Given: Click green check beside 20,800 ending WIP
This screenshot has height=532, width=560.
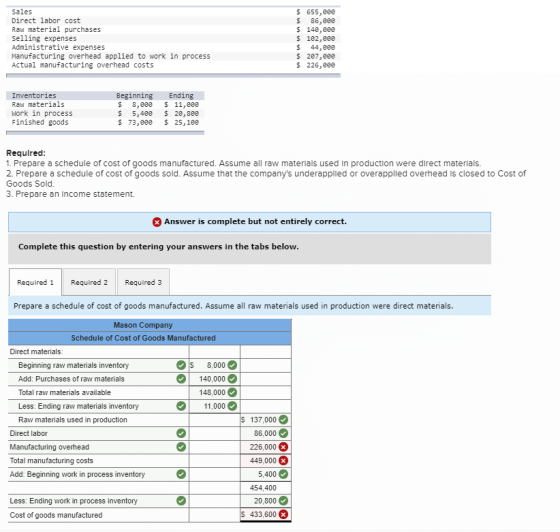Looking at the screenshot, I should point(284,501).
